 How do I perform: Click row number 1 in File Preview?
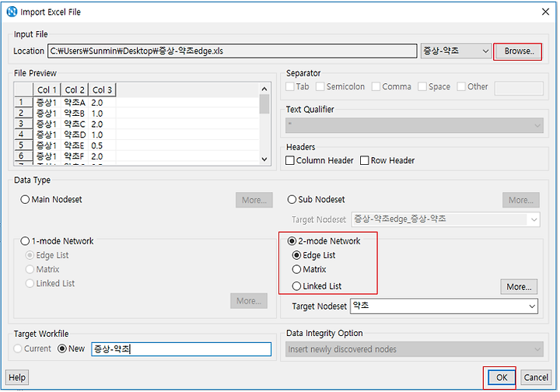[x=23, y=103]
